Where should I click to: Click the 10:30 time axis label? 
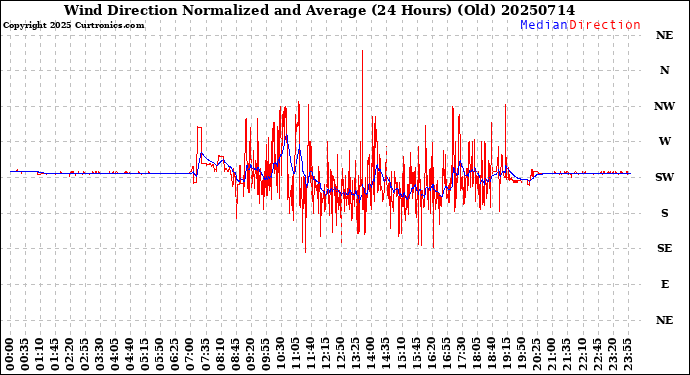[x=281, y=354]
